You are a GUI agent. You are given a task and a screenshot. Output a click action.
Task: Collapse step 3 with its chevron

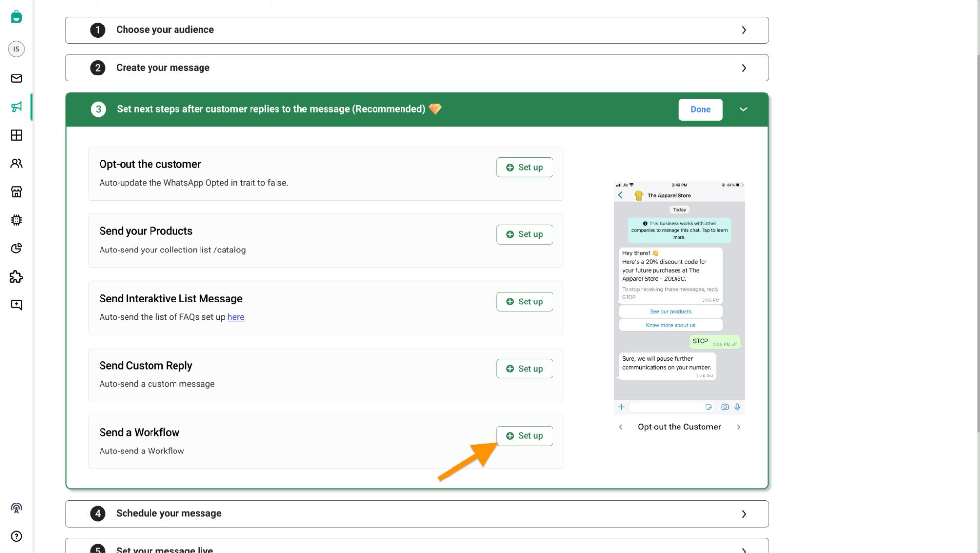[743, 109]
